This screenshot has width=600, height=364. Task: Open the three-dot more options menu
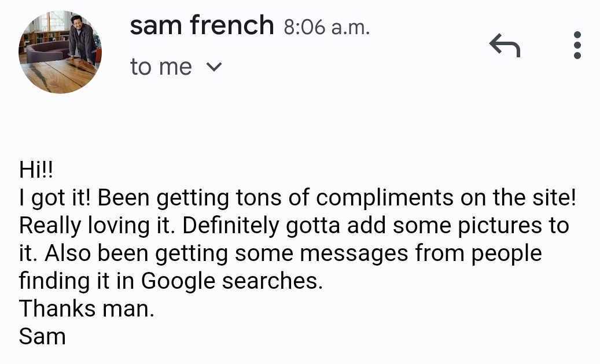pyautogui.click(x=576, y=45)
